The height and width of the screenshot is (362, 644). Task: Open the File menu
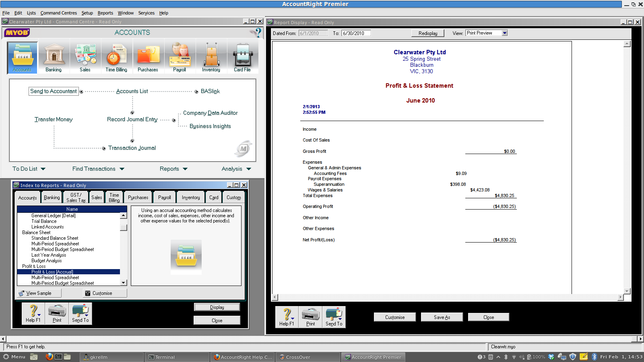[6, 13]
